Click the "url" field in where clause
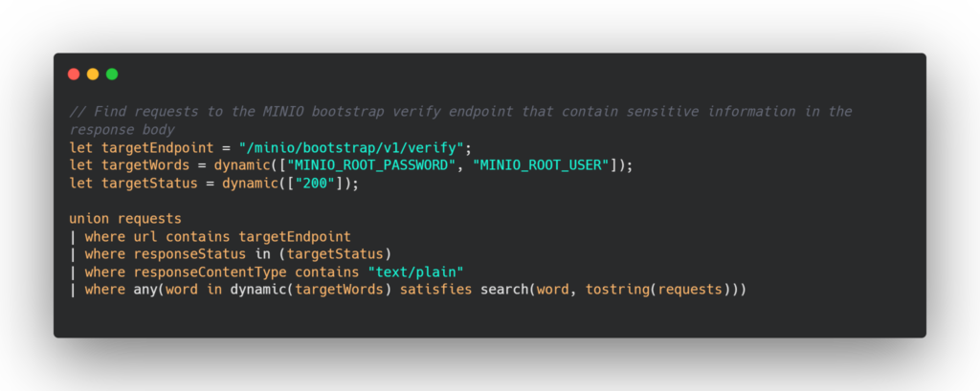 [x=145, y=236]
